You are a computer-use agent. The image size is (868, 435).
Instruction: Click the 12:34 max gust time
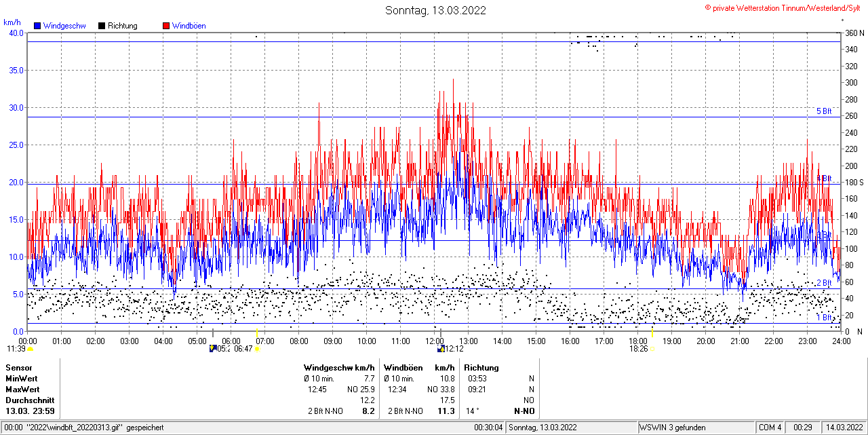397,390
